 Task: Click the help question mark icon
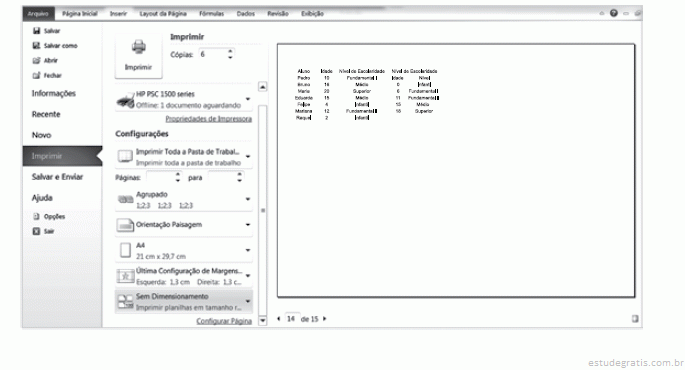[x=614, y=13]
